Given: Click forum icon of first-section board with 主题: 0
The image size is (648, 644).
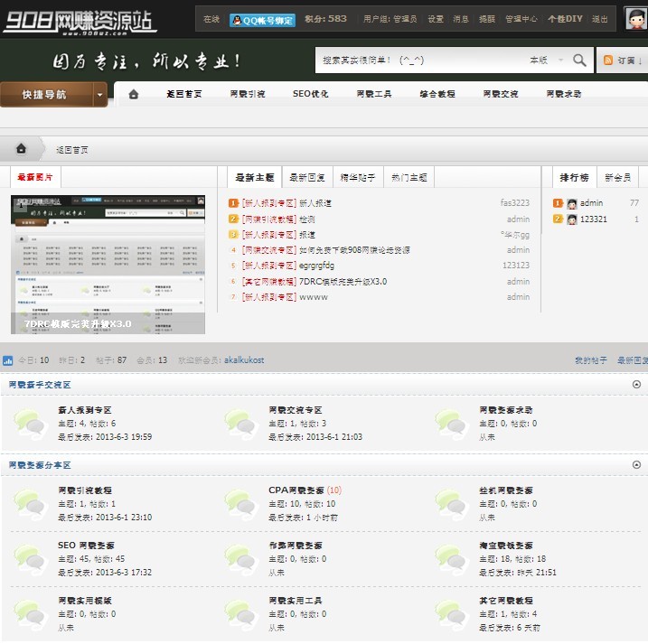Looking at the screenshot, I should point(451,424).
